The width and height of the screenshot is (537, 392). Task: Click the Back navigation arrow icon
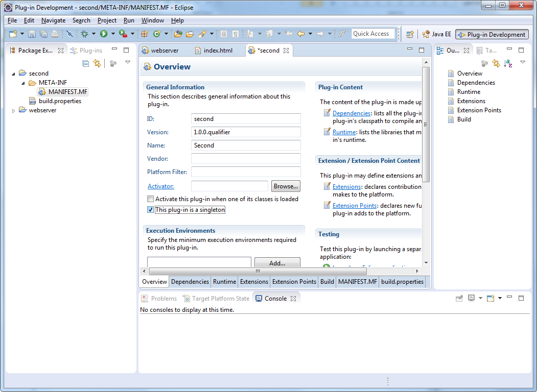pos(301,34)
